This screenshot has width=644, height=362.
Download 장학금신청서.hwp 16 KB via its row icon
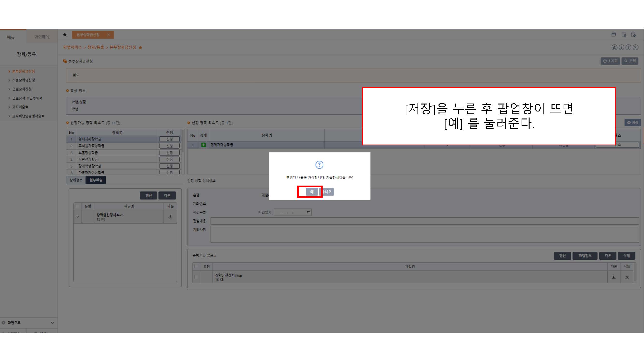tap(614, 277)
